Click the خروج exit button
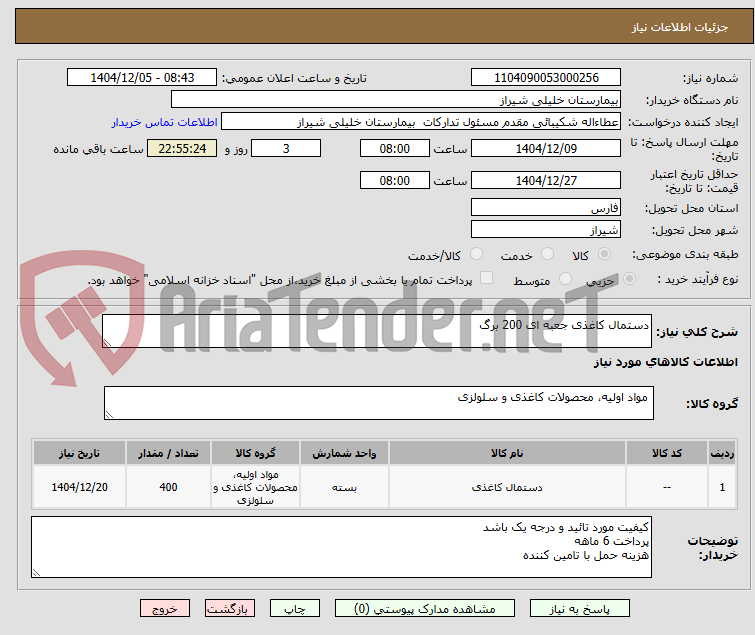The width and height of the screenshot is (755, 635). [165, 609]
